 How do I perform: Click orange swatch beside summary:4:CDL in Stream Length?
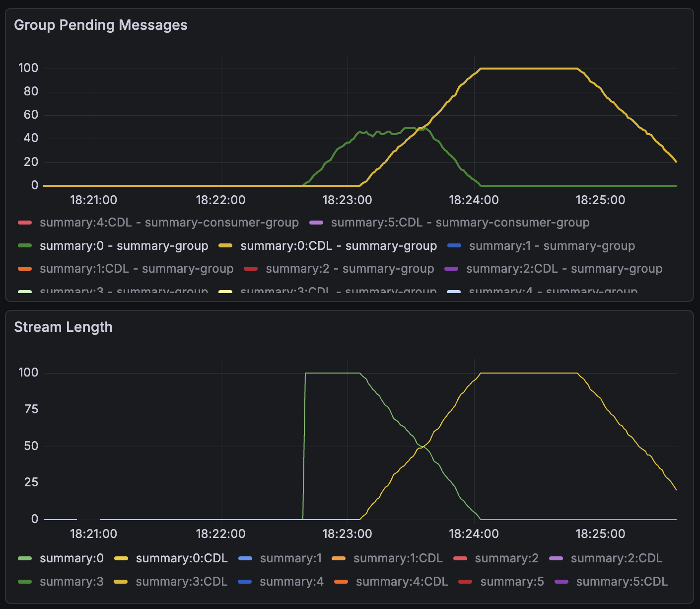tap(341, 582)
